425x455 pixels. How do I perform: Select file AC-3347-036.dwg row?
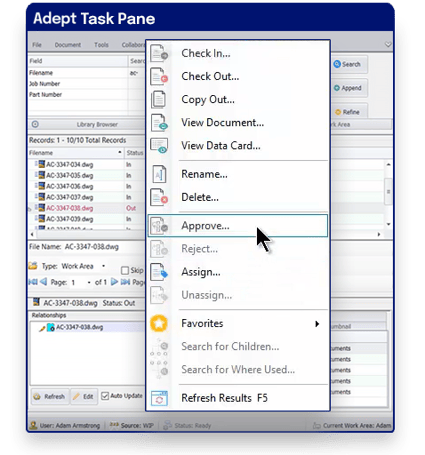[x=87, y=186]
